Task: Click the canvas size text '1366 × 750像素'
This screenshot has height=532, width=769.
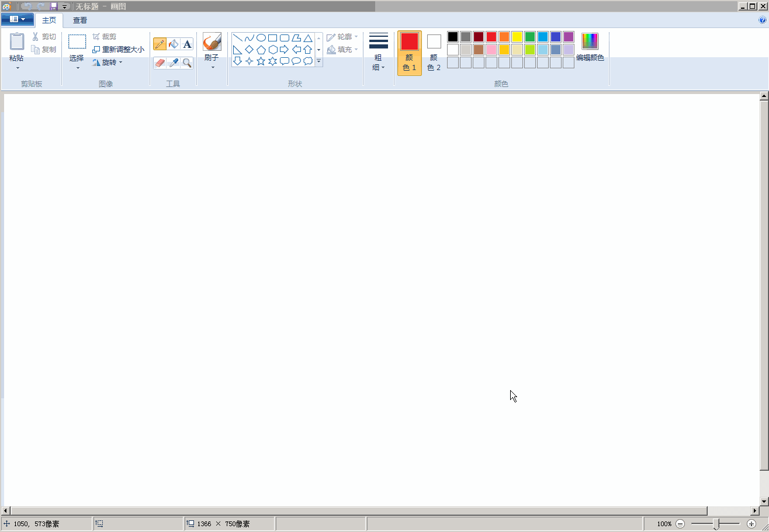Action: click(223, 524)
